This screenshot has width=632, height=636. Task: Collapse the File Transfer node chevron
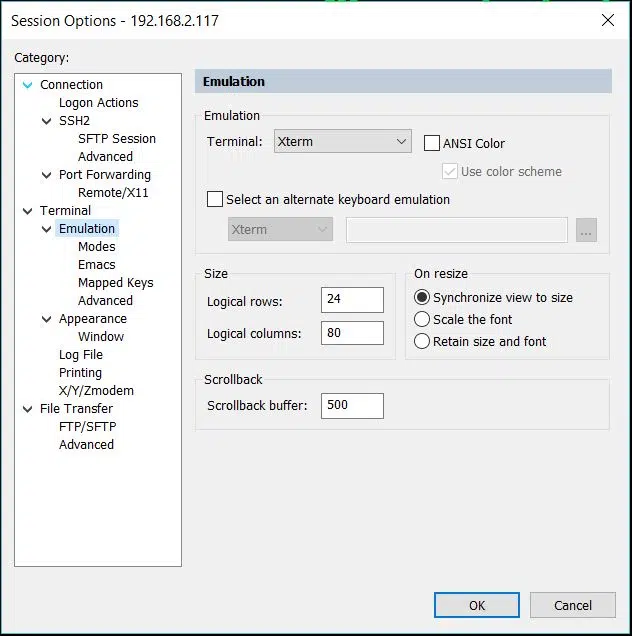tap(28, 409)
